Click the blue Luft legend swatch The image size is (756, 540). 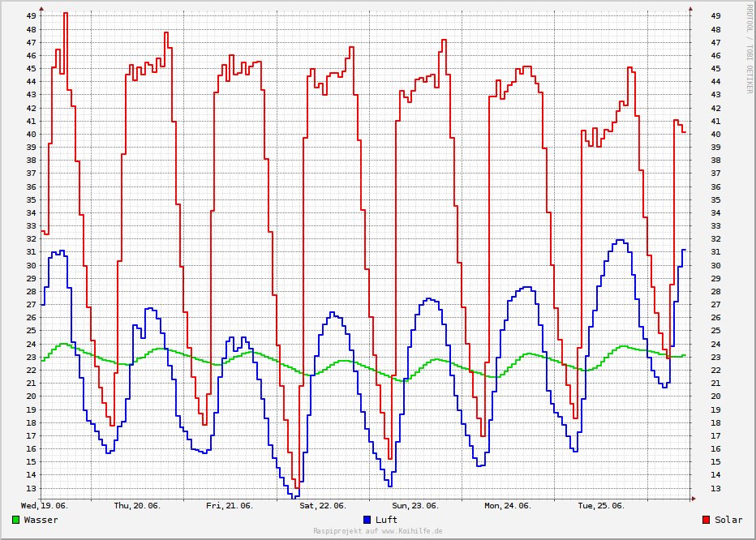pyautogui.click(x=367, y=520)
